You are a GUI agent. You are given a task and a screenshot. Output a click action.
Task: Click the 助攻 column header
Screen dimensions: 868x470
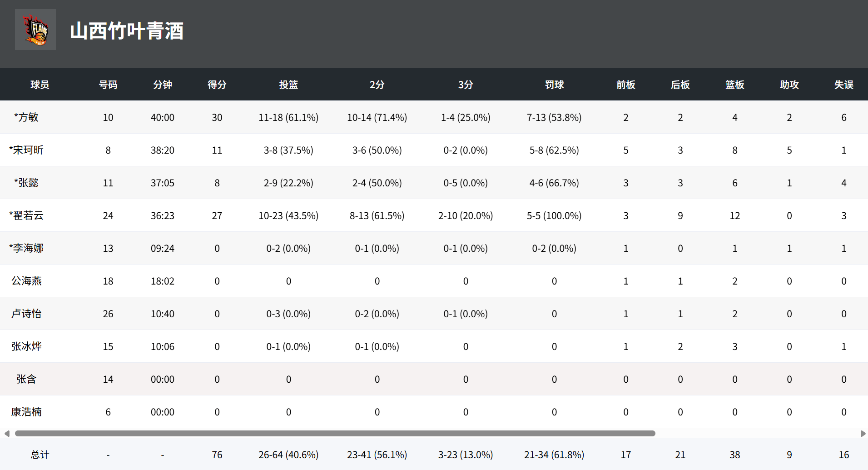click(x=789, y=85)
